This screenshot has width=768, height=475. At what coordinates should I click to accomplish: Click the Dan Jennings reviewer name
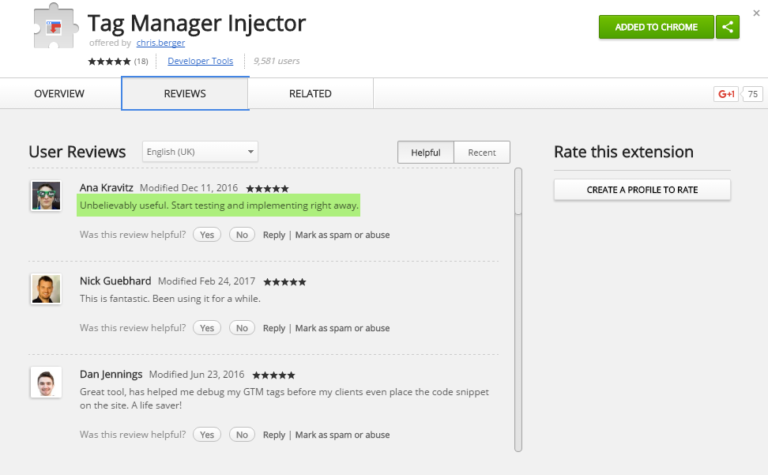pyautogui.click(x=111, y=375)
